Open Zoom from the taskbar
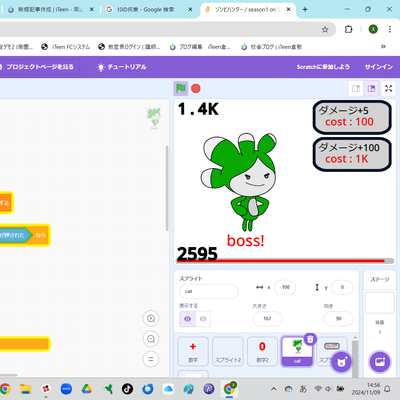 [x=66, y=389]
